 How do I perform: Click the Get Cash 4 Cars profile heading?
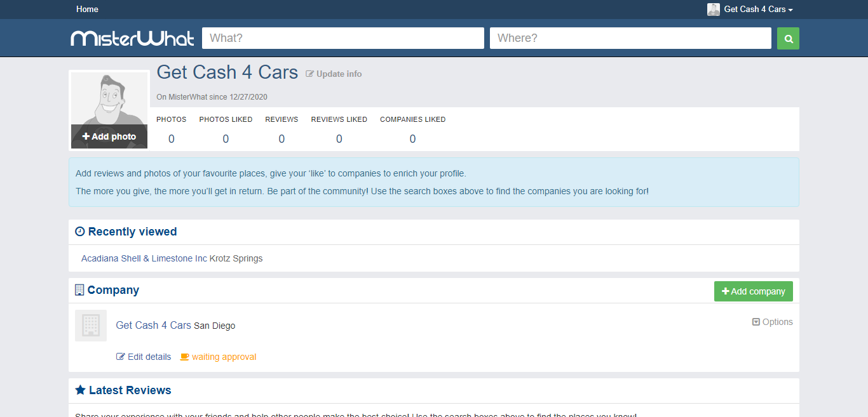pos(227,72)
